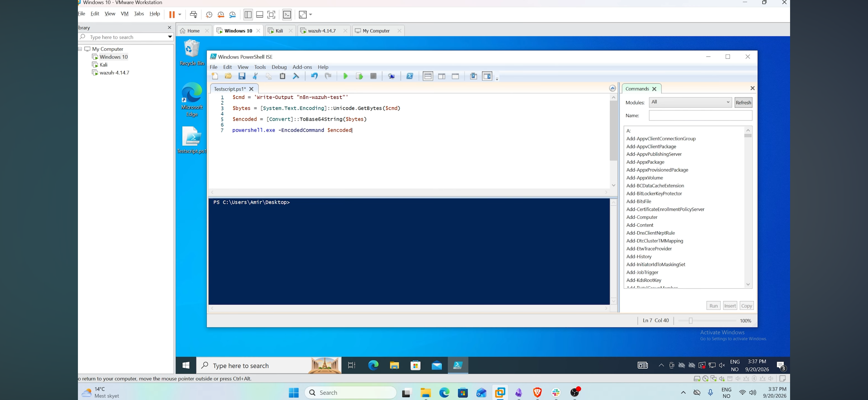
Task: Show hidden icons in host taskbar
Action: pyautogui.click(x=683, y=393)
